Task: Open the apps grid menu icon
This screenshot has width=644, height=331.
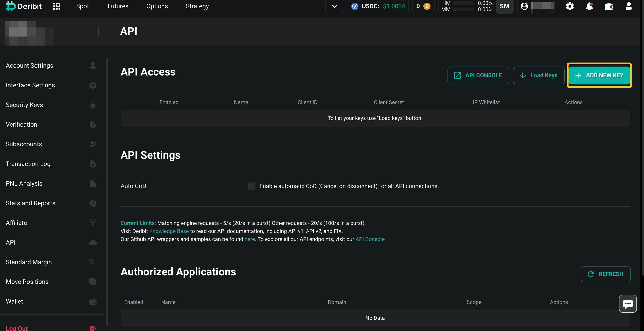Action: coord(57,6)
